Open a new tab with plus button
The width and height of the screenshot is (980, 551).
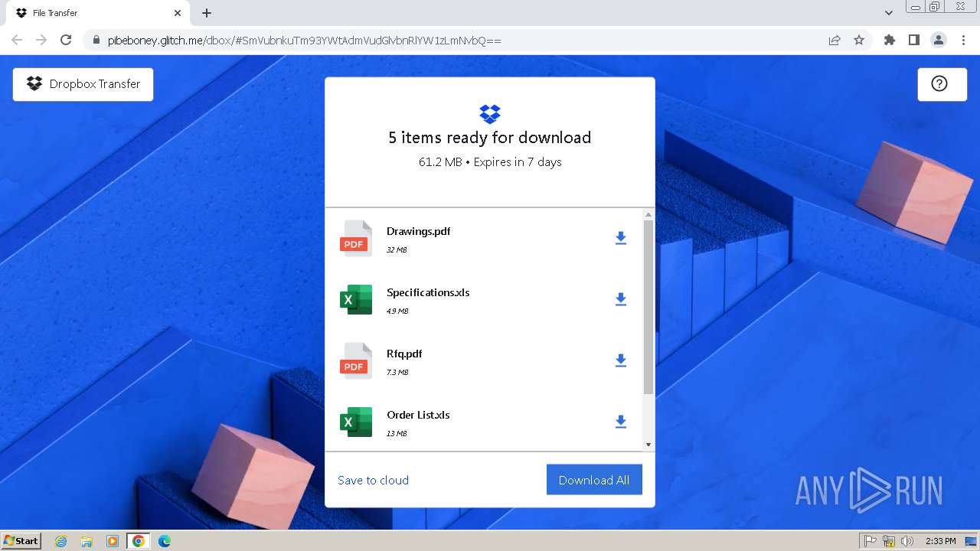pos(207,13)
